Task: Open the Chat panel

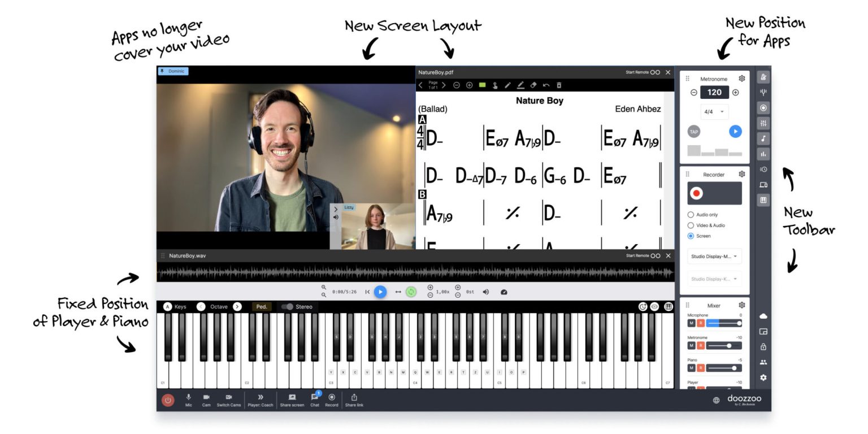Action: [315, 400]
